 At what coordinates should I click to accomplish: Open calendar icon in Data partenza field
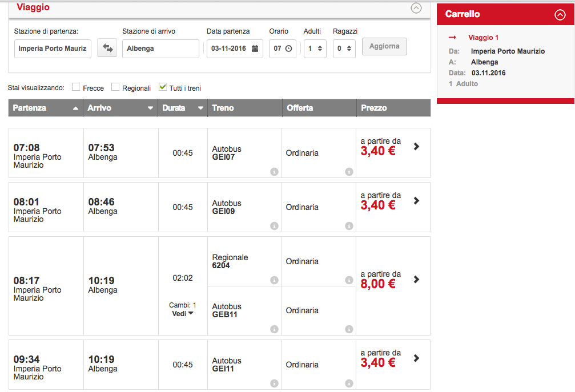pos(255,49)
